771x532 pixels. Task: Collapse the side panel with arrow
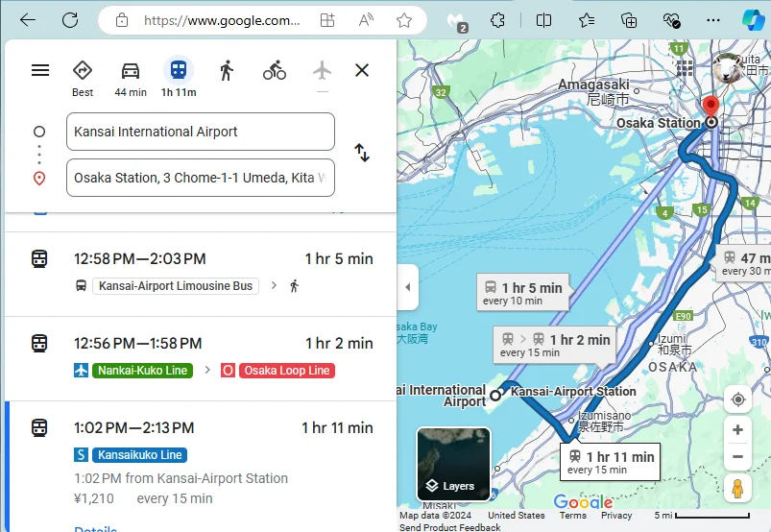tap(408, 287)
